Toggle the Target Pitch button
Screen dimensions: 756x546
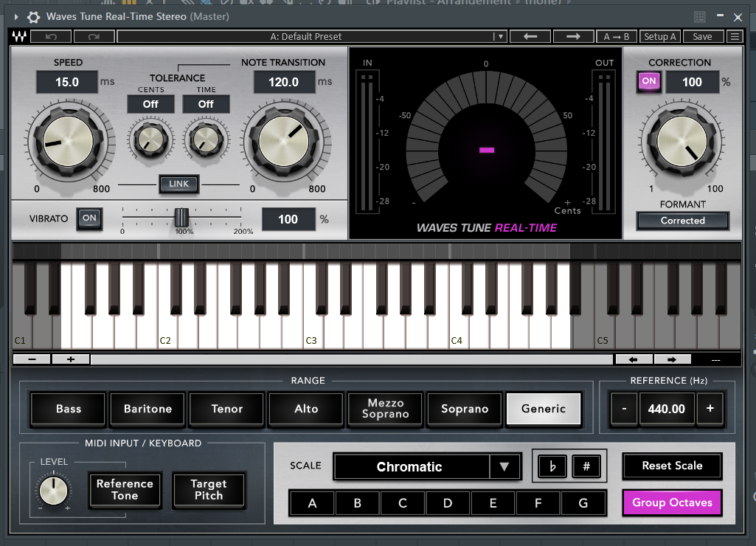[x=209, y=490]
